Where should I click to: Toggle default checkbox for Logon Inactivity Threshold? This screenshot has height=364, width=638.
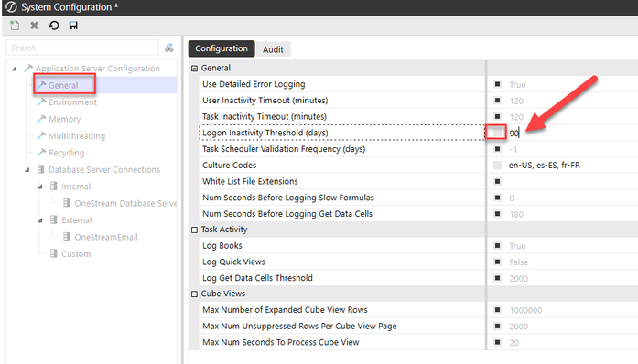pos(497,133)
